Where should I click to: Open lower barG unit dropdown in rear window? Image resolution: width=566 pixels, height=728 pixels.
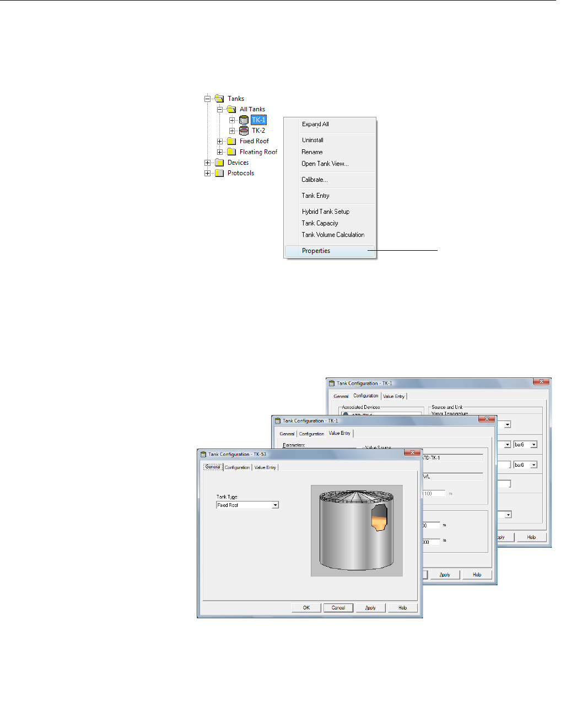[x=533, y=465]
